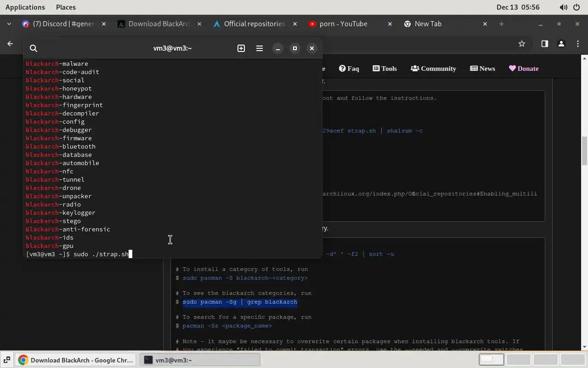588x368 pixels.
Task: Close the vm3@vm3 terminal window
Action: (x=312, y=48)
